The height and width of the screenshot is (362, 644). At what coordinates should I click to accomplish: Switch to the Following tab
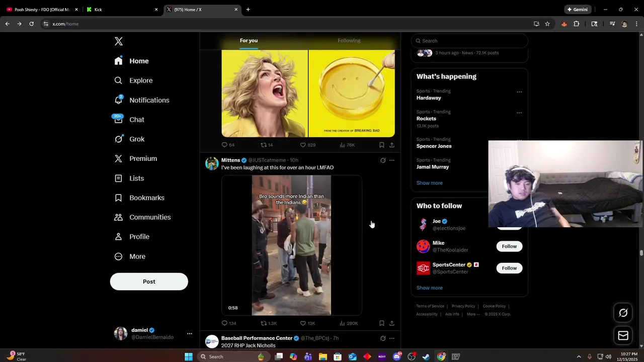(349, 41)
